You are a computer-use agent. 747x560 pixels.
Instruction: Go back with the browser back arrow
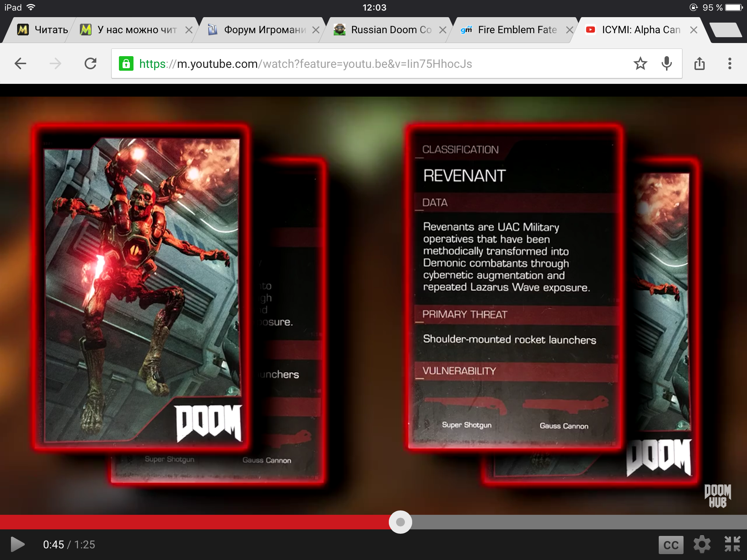[20, 64]
